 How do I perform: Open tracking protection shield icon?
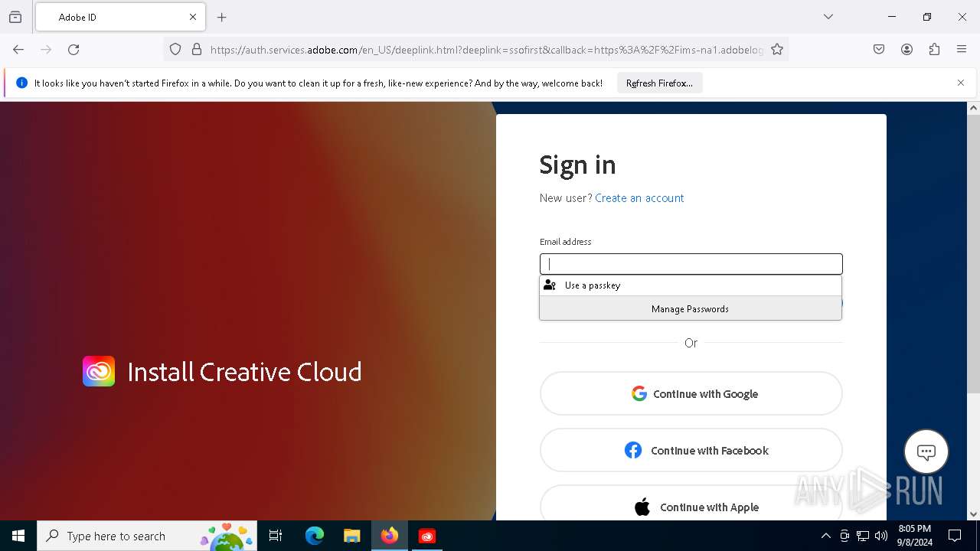click(175, 50)
